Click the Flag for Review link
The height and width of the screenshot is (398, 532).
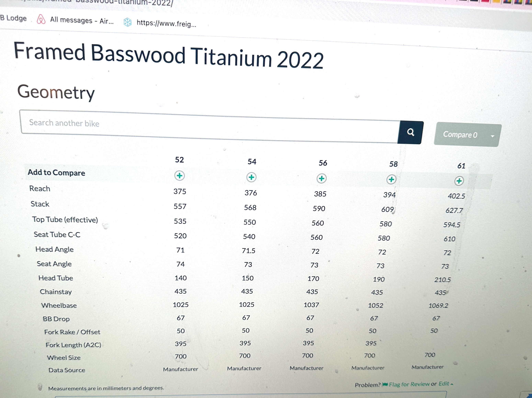[x=409, y=384]
